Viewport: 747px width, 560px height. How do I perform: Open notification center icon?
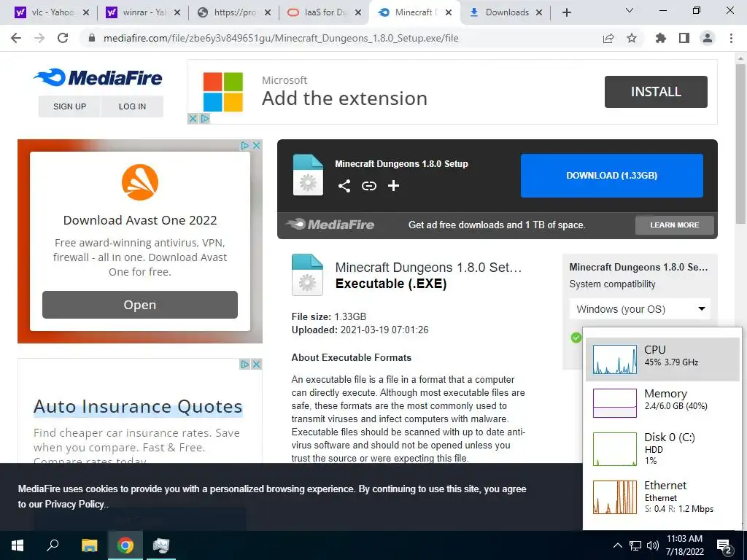(724, 547)
